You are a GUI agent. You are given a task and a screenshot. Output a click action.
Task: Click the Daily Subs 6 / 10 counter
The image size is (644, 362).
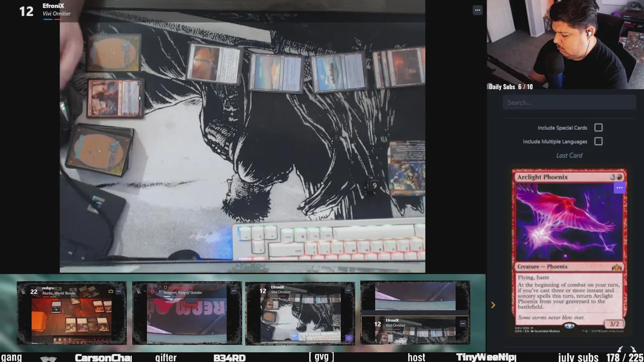click(511, 86)
